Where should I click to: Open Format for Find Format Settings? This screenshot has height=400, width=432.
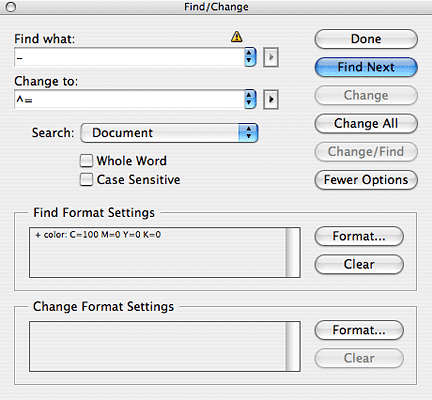click(359, 236)
